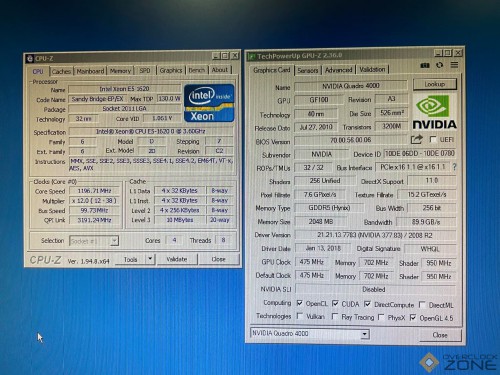Toggle the Ray Tracing checkbox
Image resolution: width=500 pixels, height=375 pixels.
335,316
